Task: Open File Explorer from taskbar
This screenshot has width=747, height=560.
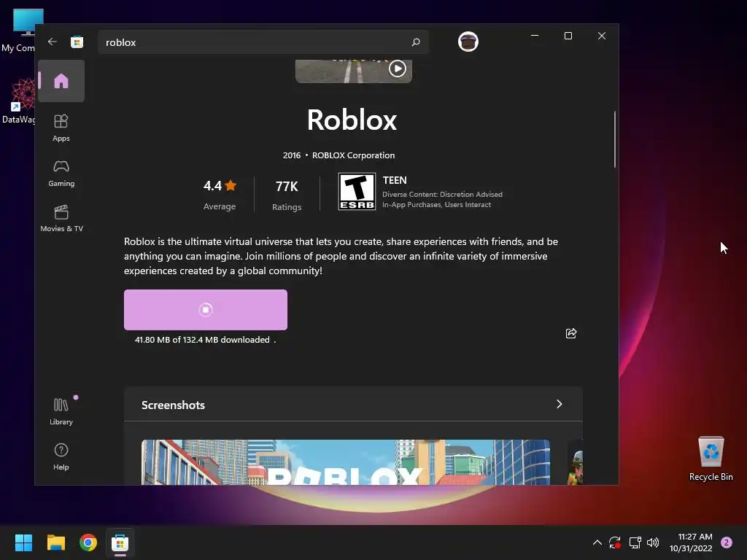Action: 55,542
